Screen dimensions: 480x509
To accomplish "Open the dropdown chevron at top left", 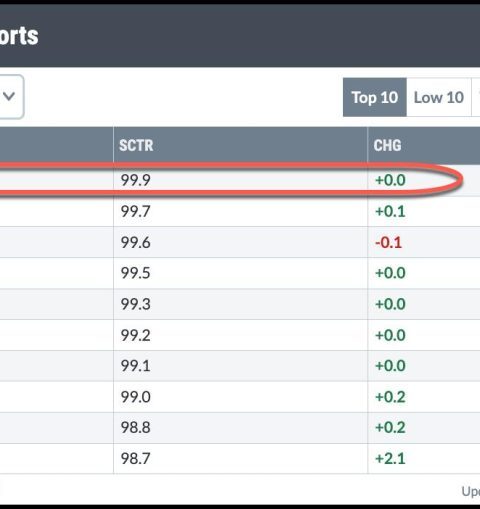I will (x=9, y=97).
